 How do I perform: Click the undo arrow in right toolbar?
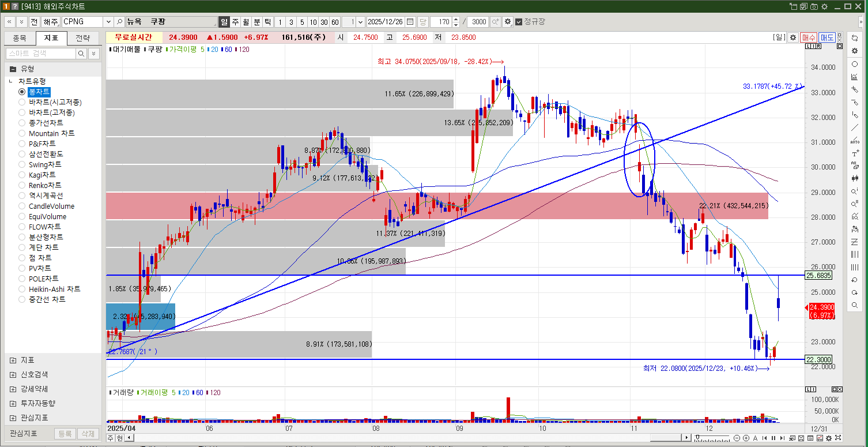[x=855, y=280]
